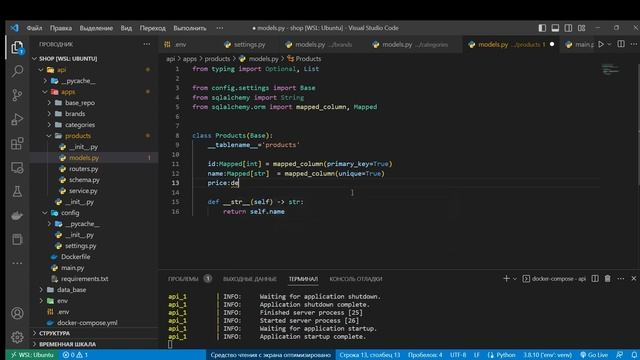Run the Python file
Screen dimensions: 640x360
point(601,44)
